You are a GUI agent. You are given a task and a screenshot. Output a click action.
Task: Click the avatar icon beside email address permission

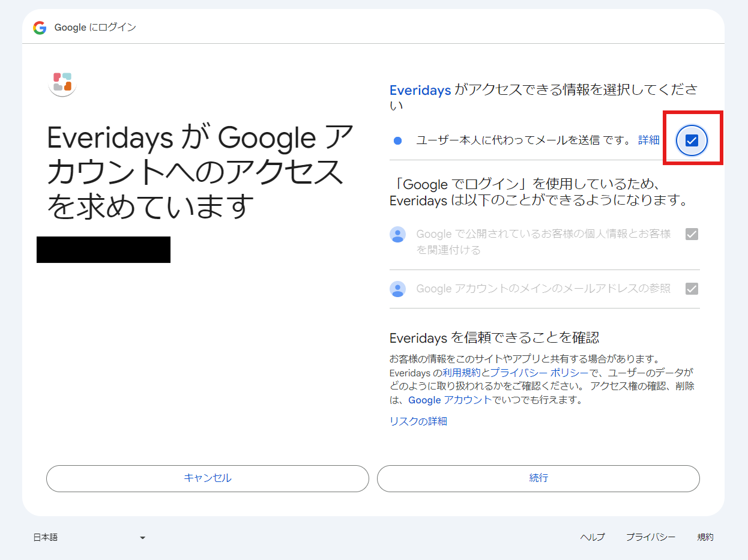pos(397,289)
